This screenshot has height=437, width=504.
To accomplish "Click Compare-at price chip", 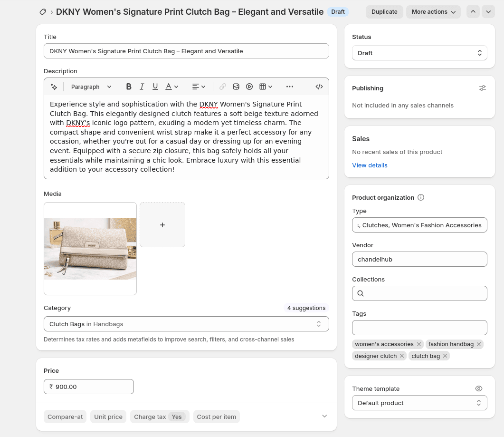I will coord(65,417).
